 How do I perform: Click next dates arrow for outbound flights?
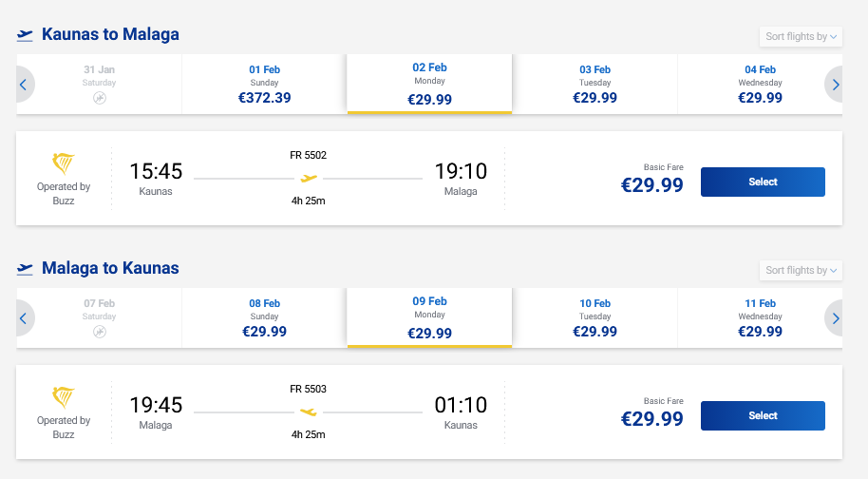(836, 85)
